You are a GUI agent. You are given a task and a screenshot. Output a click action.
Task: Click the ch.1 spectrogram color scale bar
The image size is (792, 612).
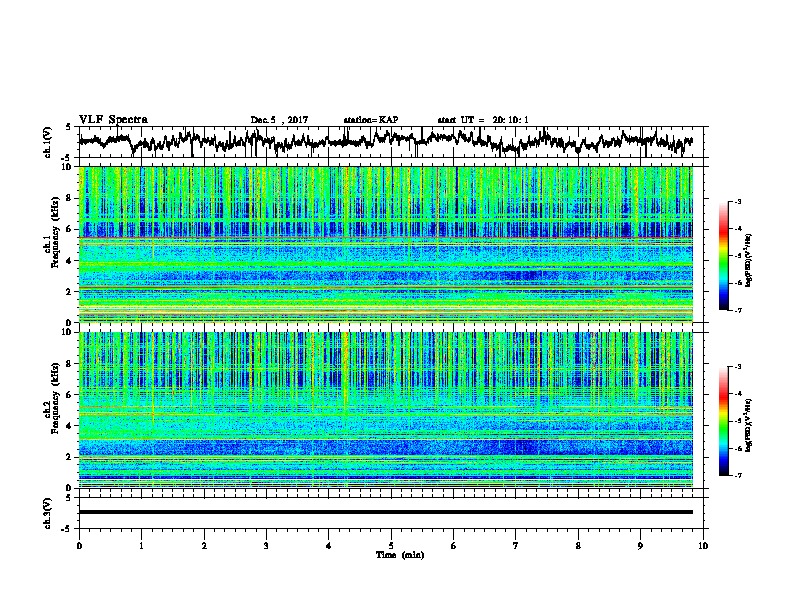click(x=724, y=255)
